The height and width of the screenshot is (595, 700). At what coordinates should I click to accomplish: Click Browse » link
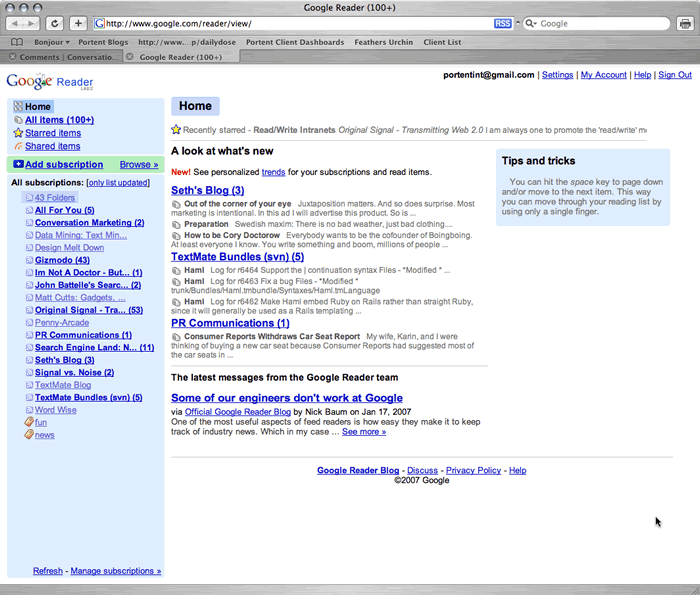139,164
